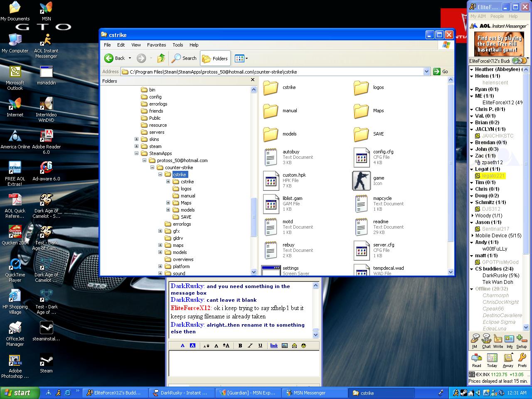Select the autobuy text document icon
This screenshot has height=399, width=532.
pyautogui.click(x=271, y=158)
